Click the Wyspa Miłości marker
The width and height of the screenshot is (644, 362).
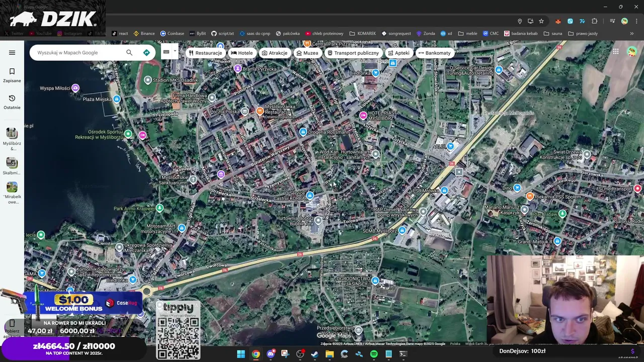pos(75,88)
